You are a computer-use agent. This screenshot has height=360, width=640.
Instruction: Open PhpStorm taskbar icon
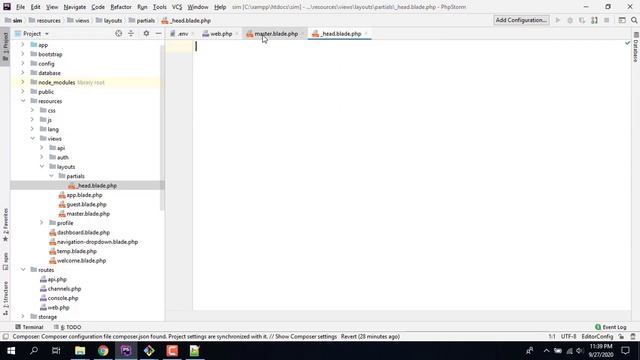point(126,351)
